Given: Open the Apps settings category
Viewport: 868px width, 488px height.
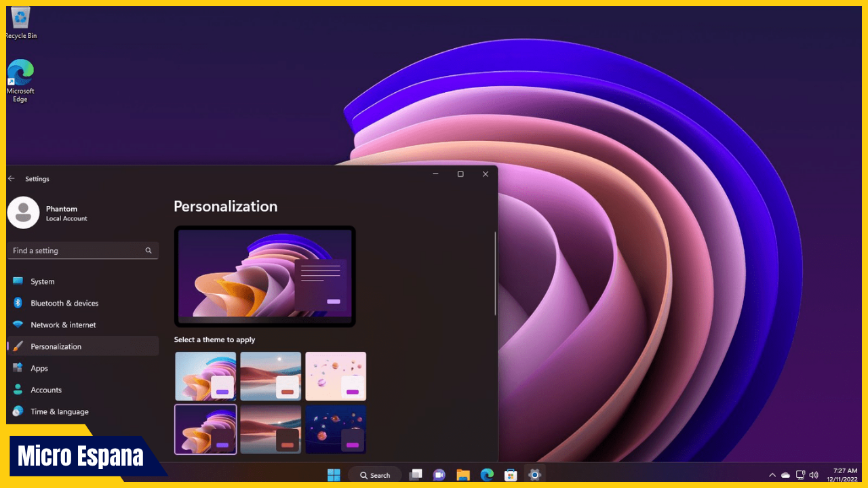Looking at the screenshot, I should point(39,368).
